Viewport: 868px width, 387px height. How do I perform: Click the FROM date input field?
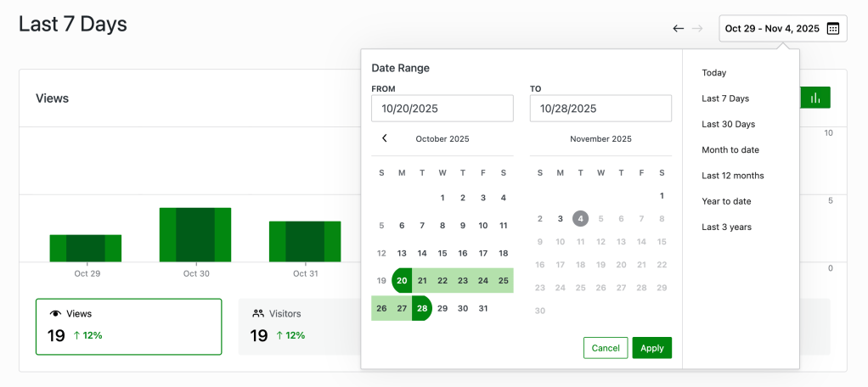click(x=442, y=109)
